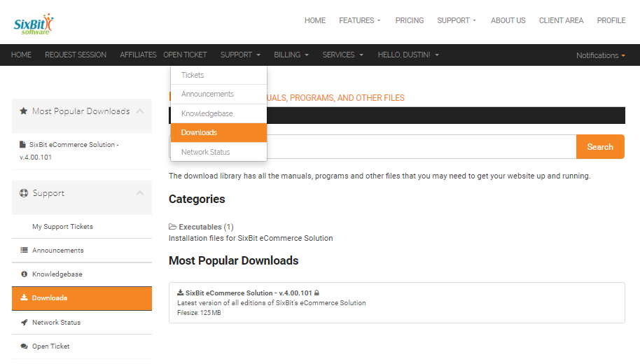Go to HOME in the dark navbar
Image resolution: width=640 pixels, height=364 pixels.
coord(21,55)
